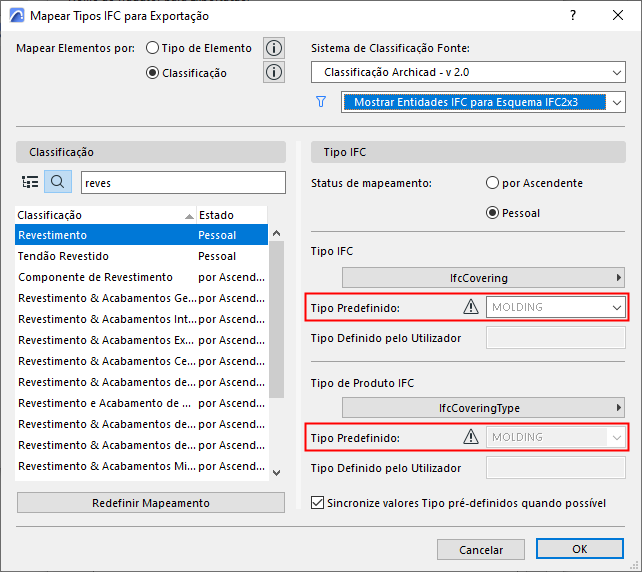Click warning icon beside second MOLDING dropdown
This screenshot has height=572, width=642.
pos(471,437)
